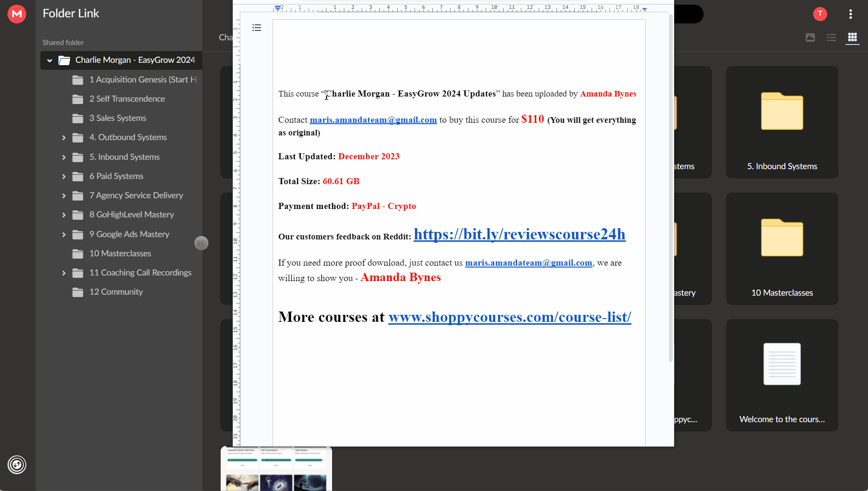Select 3 Sales Systems in the tree
868x491 pixels.
[x=118, y=118]
